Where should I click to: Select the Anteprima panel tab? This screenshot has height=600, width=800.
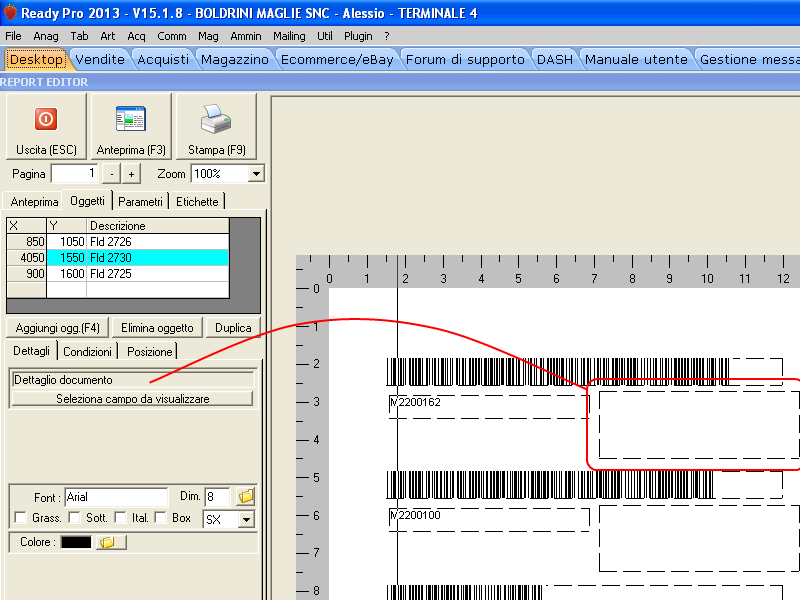[x=34, y=202]
